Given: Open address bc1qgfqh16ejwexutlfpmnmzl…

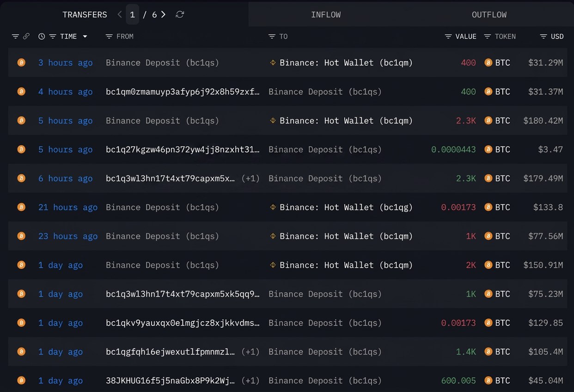Looking at the screenshot, I should click(170, 352).
